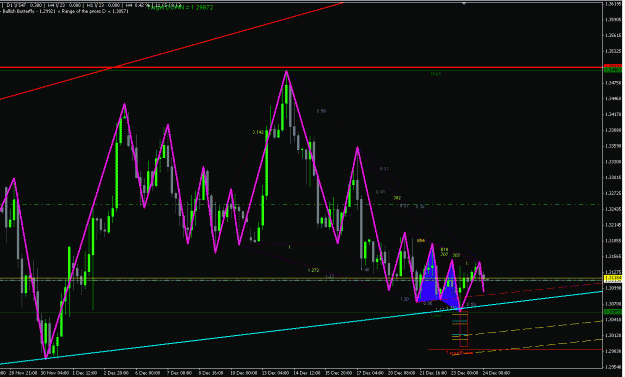
Task: Click the green 'High' label under the red line
Action: pyautogui.click(x=436, y=74)
